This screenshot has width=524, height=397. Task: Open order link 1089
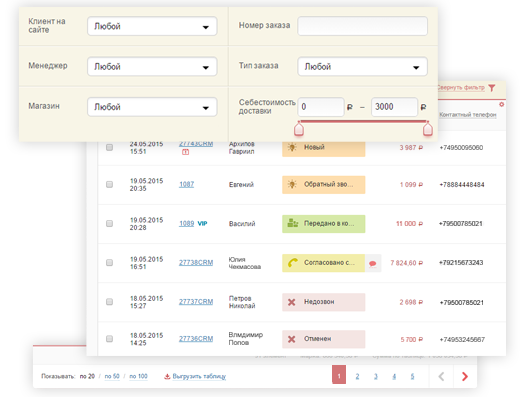[x=186, y=224]
